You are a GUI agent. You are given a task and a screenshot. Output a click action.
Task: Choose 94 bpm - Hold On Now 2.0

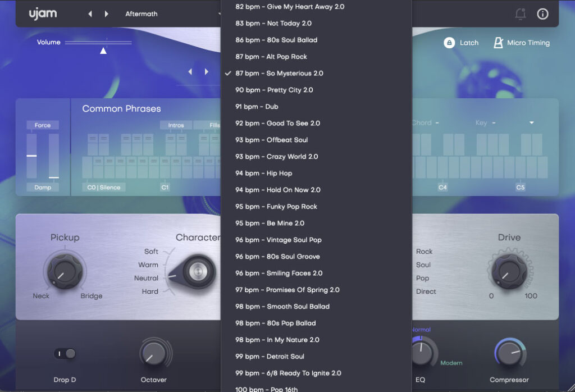(x=316, y=190)
